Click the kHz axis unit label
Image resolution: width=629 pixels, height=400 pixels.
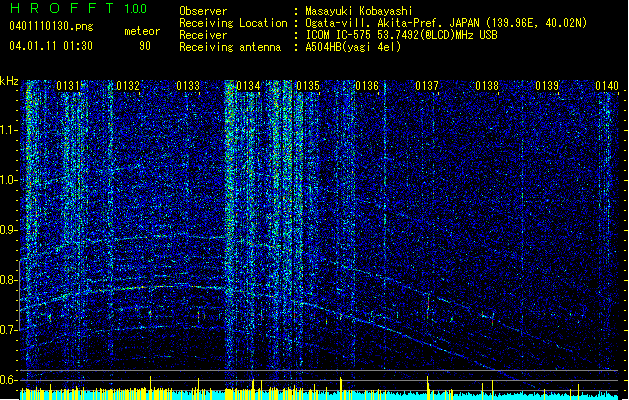9,81
